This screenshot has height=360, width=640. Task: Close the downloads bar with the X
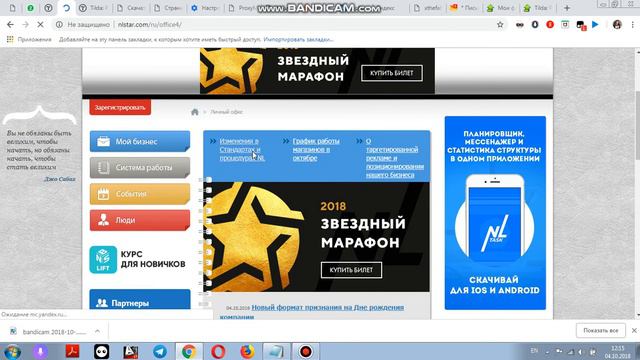pyautogui.click(x=634, y=331)
